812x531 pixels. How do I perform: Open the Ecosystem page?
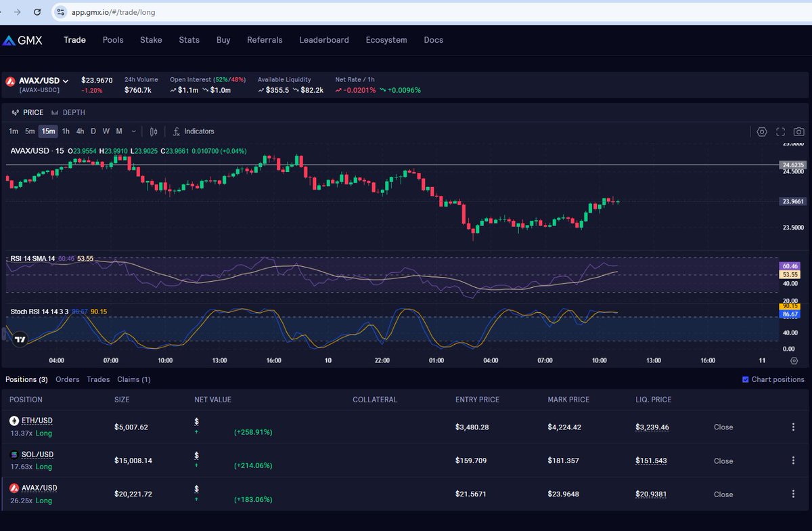point(386,40)
